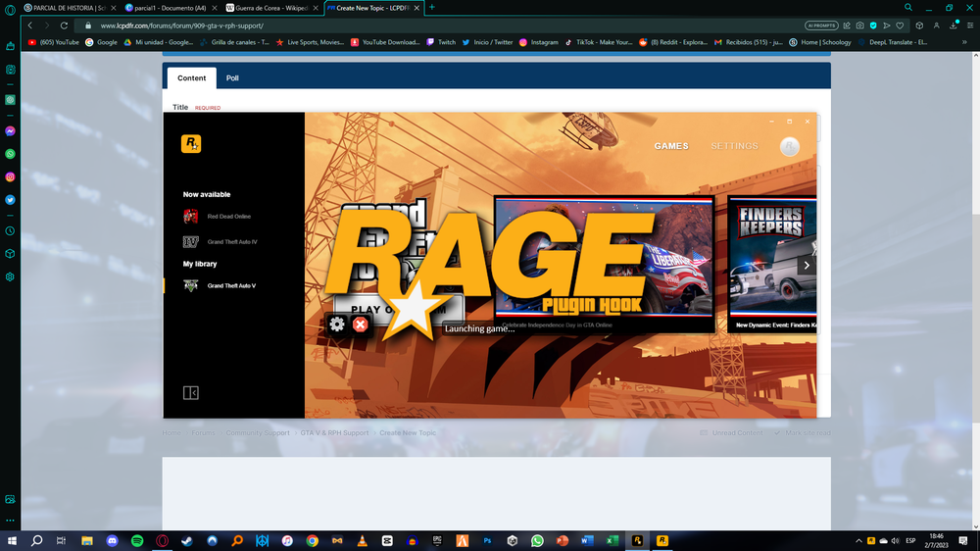Open Spotify from the taskbar
Viewport: 980px width, 551px height.
click(136, 540)
